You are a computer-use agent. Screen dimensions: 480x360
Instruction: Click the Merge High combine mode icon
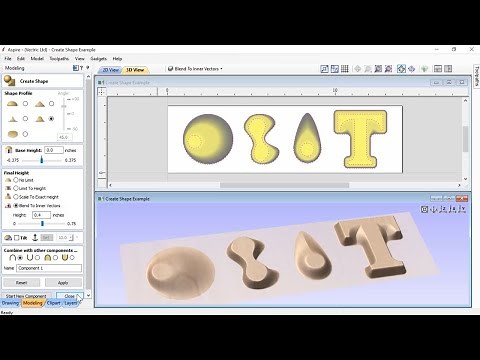pos(47,258)
